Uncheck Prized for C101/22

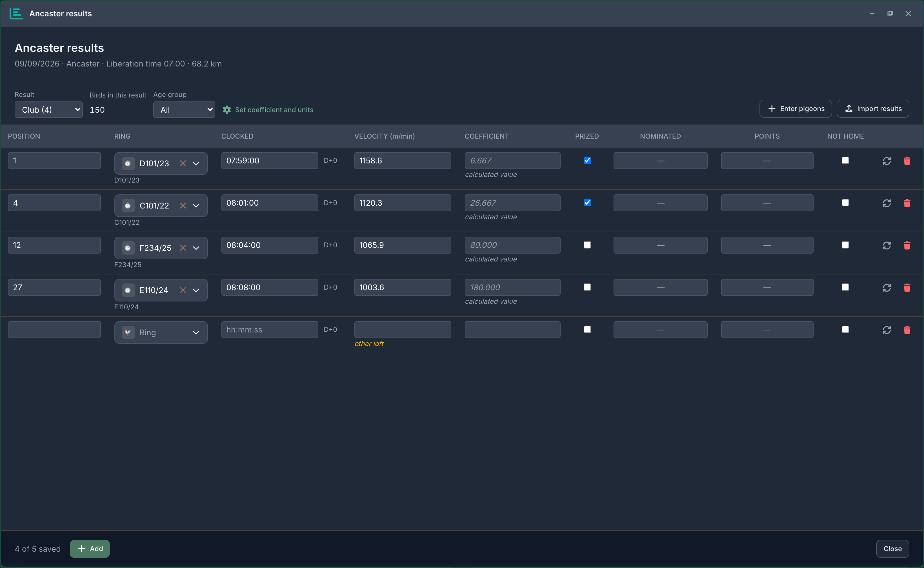pos(587,203)
